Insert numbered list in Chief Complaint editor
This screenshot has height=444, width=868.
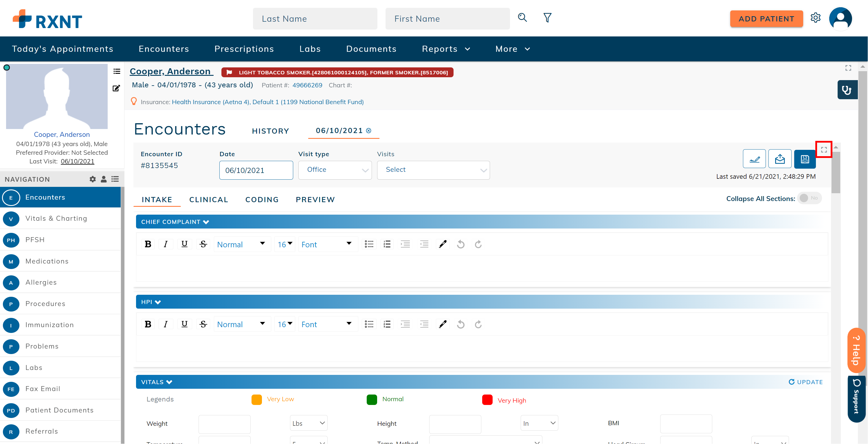387,244
